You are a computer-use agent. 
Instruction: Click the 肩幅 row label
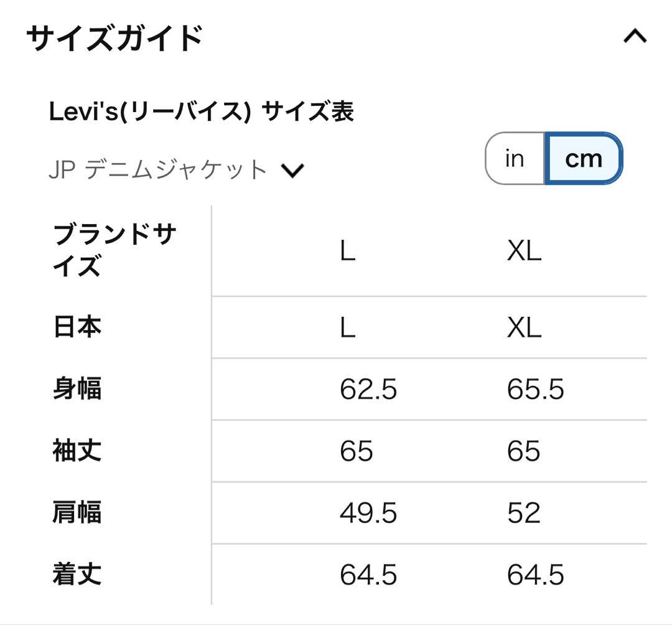pos(76,513)
